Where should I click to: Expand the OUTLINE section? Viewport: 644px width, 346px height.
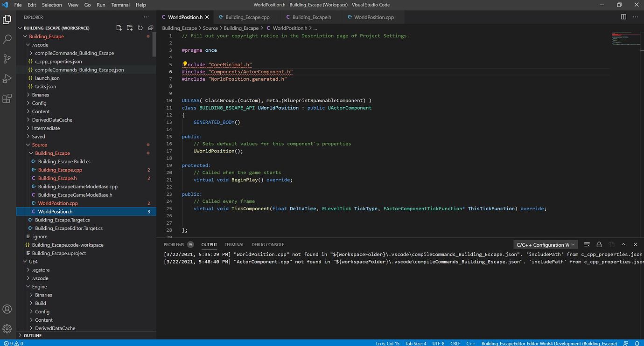33,336
